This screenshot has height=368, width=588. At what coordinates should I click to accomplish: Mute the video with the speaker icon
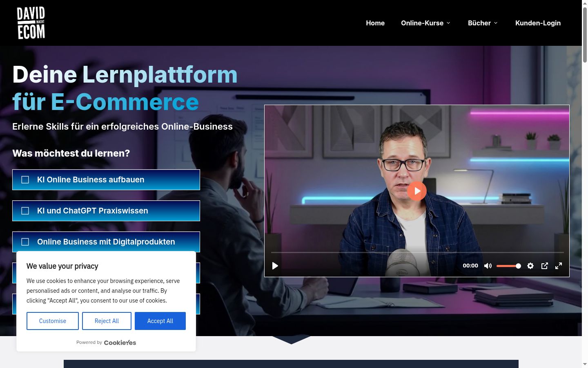click(x=488, y=266)
